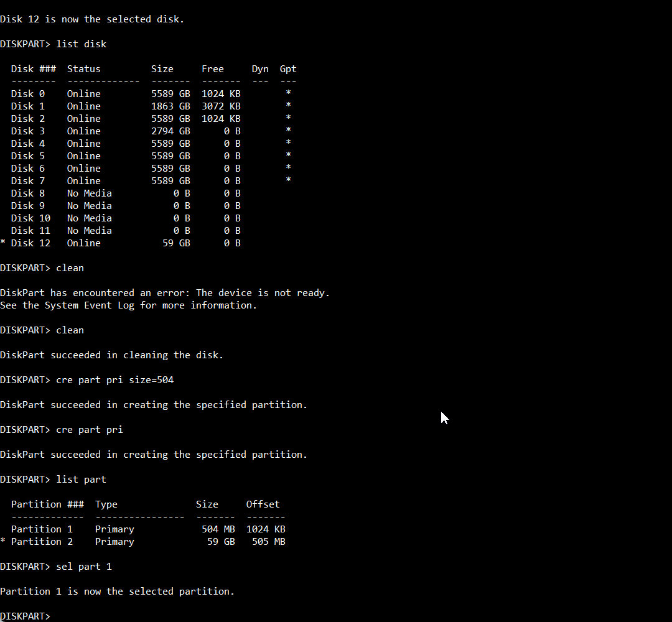Click the Gpt asterisk for Disk 7
Image resolution: width=672 pixels, height=622 pixels.
289,180
